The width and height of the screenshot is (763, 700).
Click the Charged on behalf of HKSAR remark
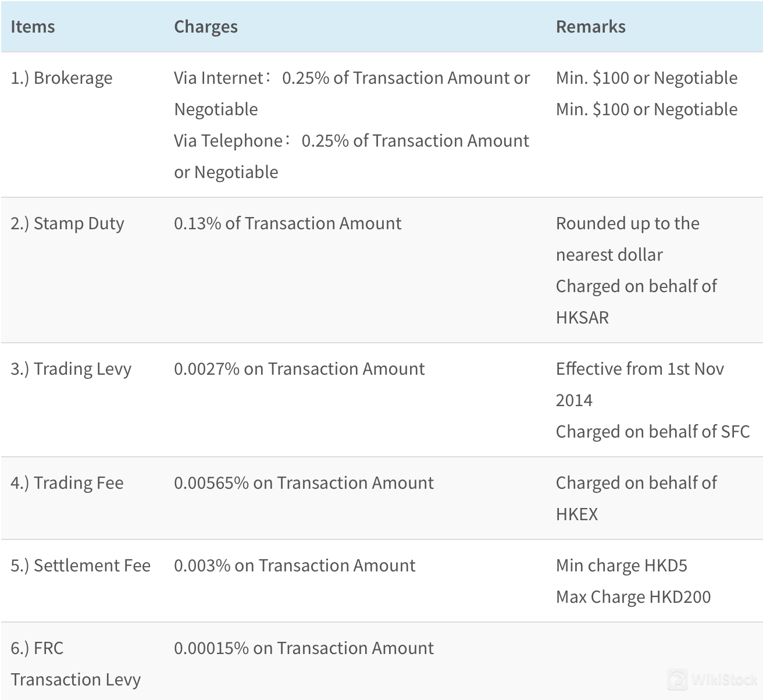coord(636,302)
